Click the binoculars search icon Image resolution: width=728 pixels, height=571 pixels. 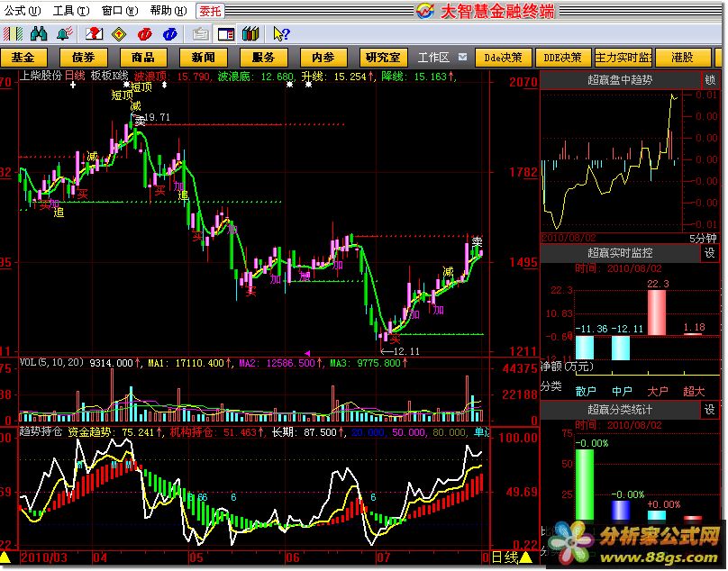[39, 34]
